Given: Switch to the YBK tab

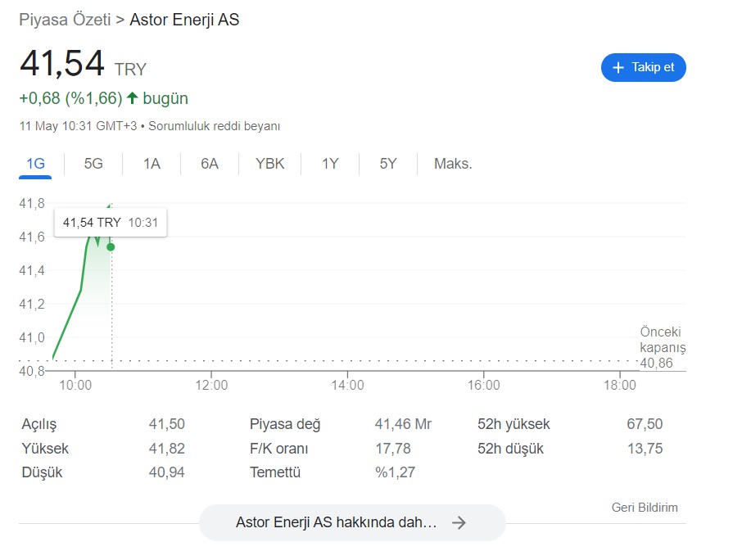Looking at the screenshot, I should [x=269, y=164].
